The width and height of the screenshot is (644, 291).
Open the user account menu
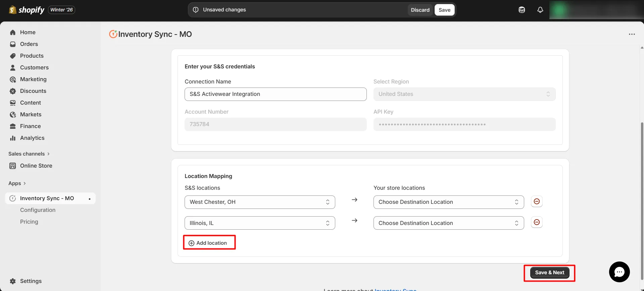pyautogui.click(x=596, y=10)
